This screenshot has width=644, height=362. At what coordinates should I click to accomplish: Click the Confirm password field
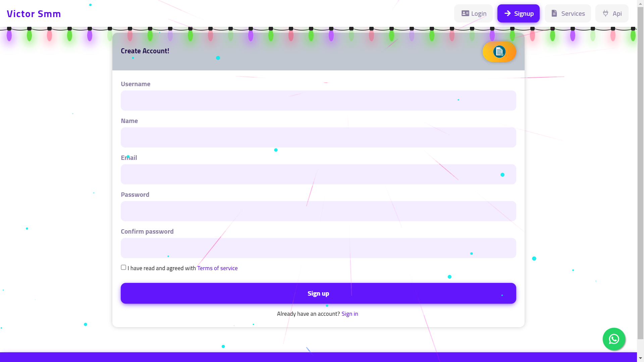[318, 248]
